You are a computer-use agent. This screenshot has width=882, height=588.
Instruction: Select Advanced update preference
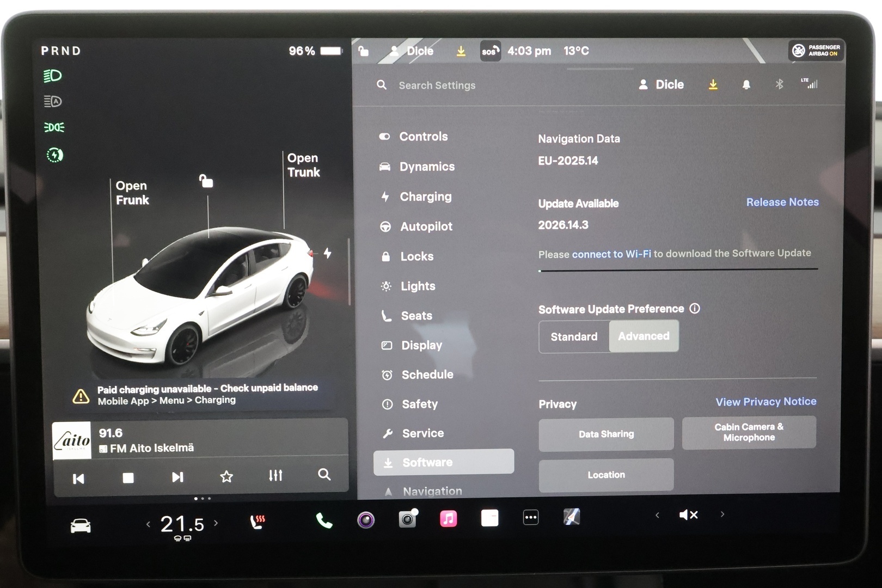(644, 336)
